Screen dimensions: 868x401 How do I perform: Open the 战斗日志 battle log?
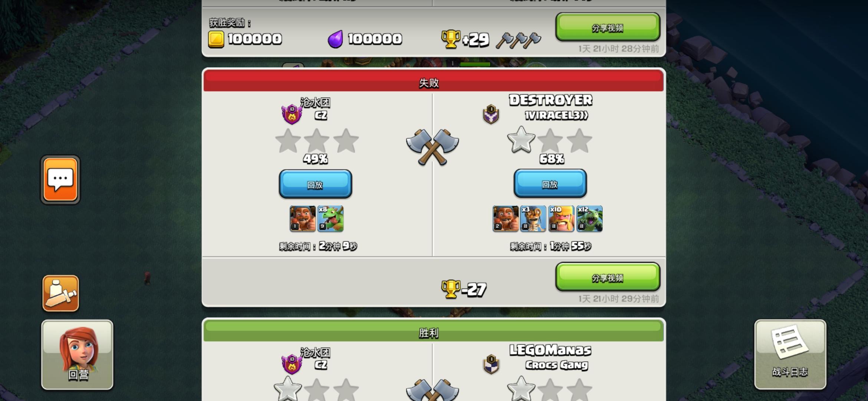click(790, 355)
